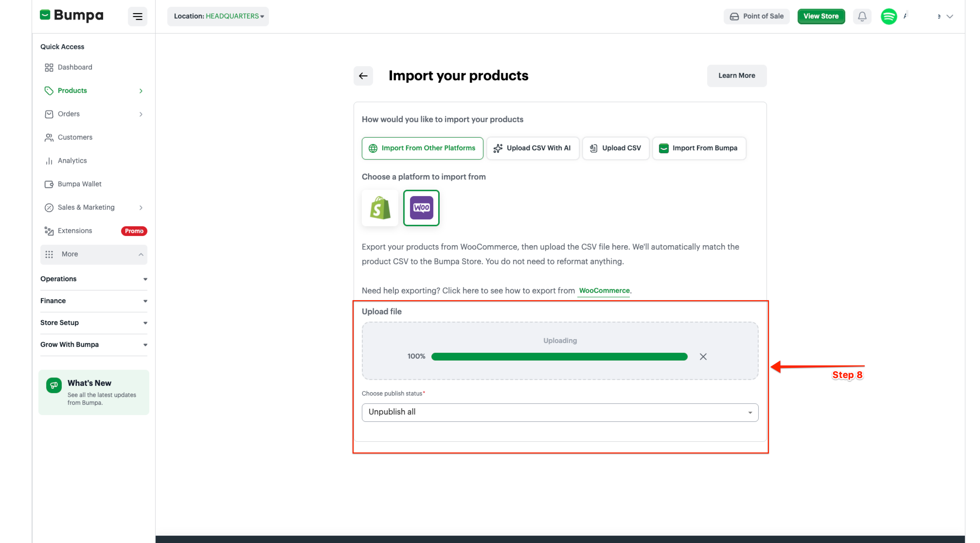Click the back arrow button

point(363,76)
